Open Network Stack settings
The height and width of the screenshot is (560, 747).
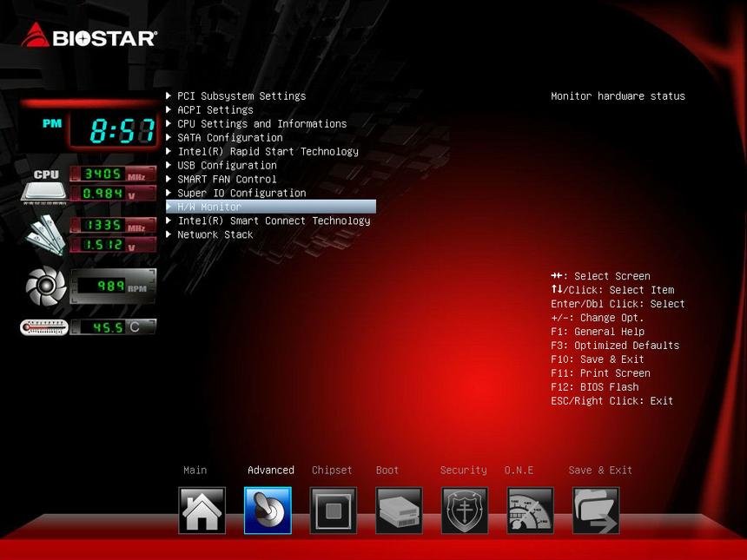[x=215, y=235]
